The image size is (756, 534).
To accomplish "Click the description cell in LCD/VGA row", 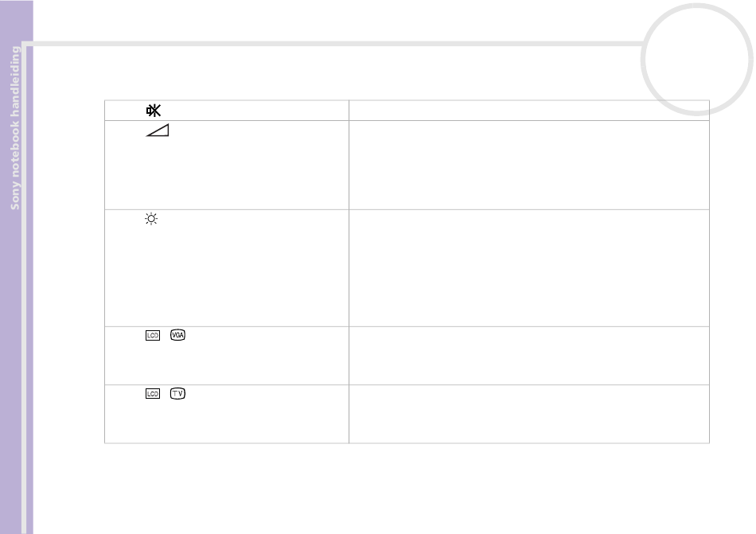I will click(x=529, y=356).
